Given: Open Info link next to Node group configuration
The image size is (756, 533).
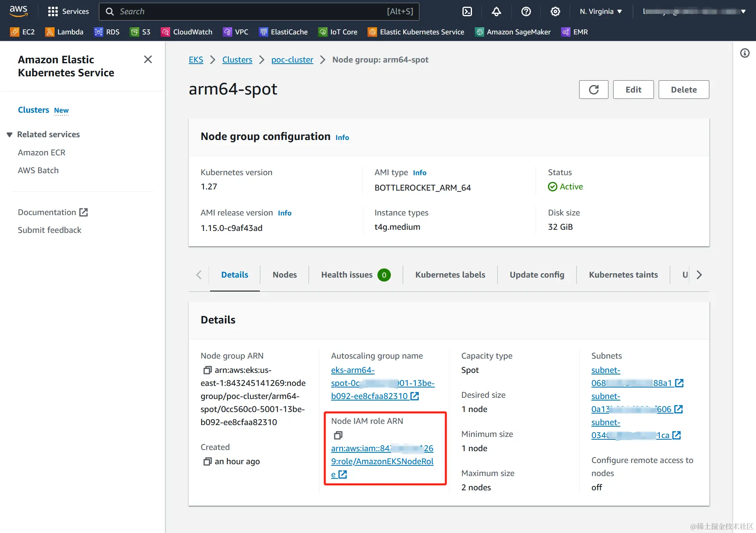Looking at the screenshot, I should pos(342,138).
